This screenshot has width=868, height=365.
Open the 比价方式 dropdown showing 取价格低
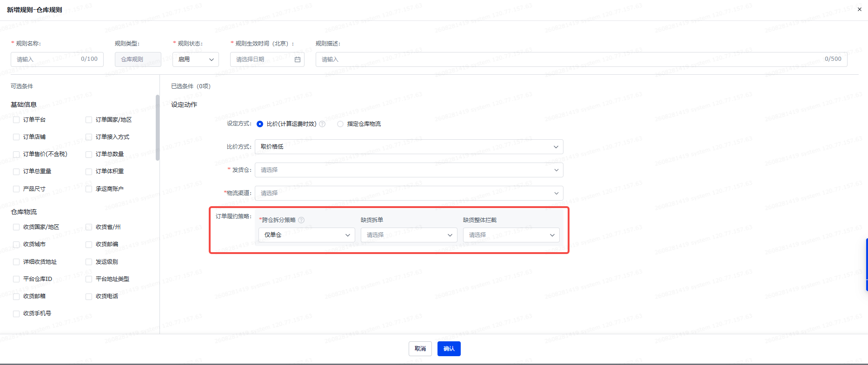pyautogui.click(x=409, y=147)
